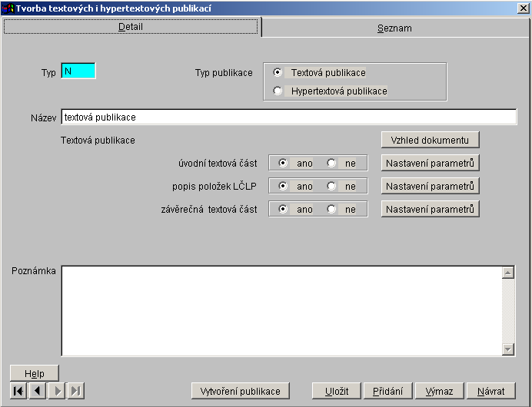Go to first record navigation arrow

click(18, 391)
